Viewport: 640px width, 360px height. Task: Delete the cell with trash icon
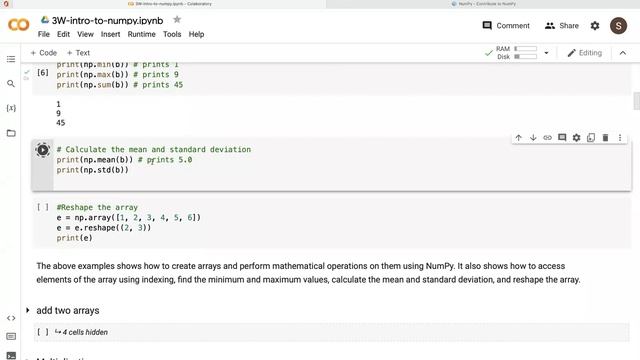[x=605, y=138]
